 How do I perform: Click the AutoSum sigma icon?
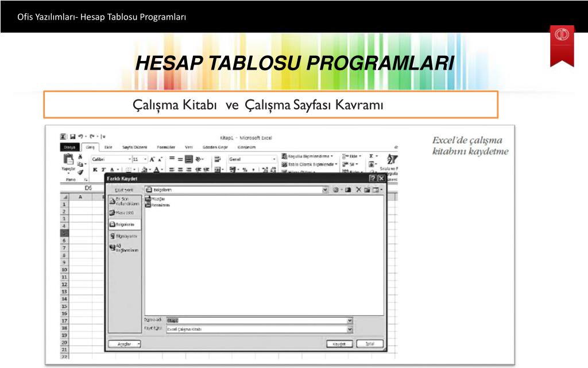pyautogui.click(x=372, y=156)
